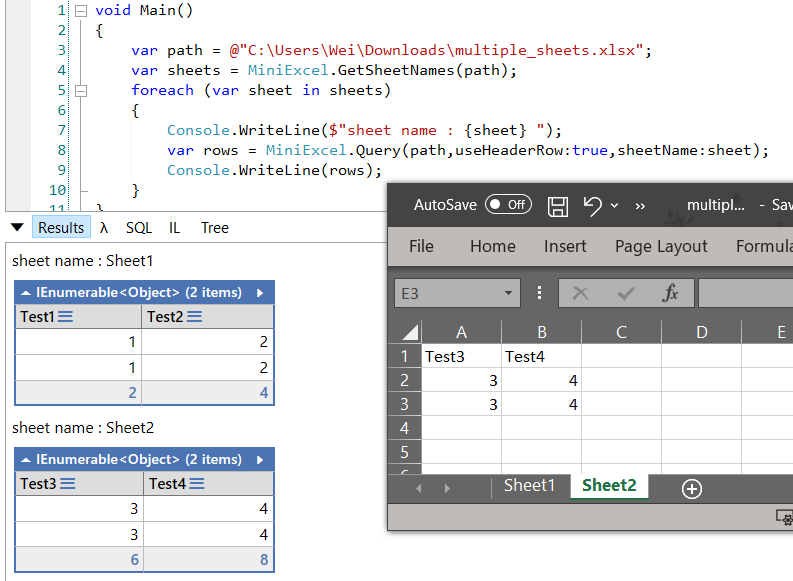
Task: Collapse the foreach code block
Action: [81, 91]
